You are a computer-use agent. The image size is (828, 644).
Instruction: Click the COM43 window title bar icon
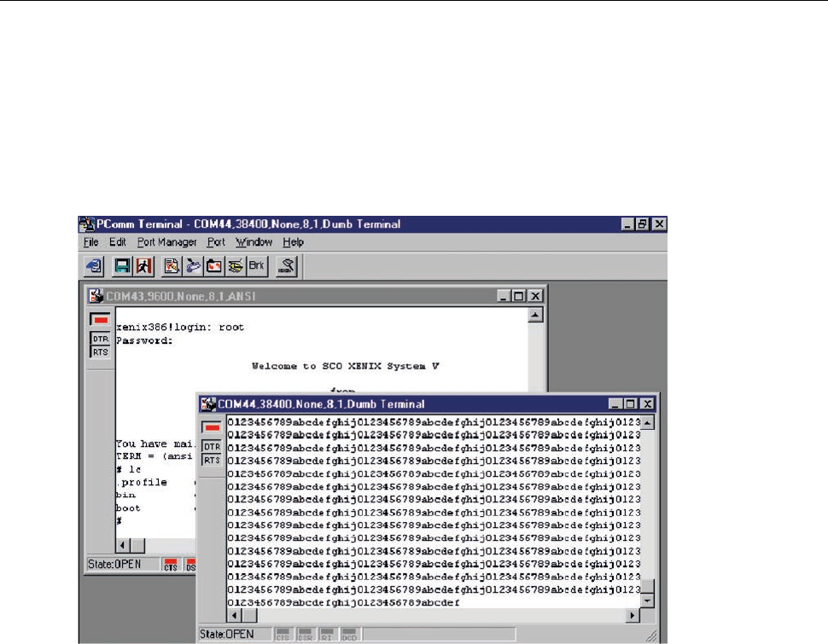(x=96, y=296)
